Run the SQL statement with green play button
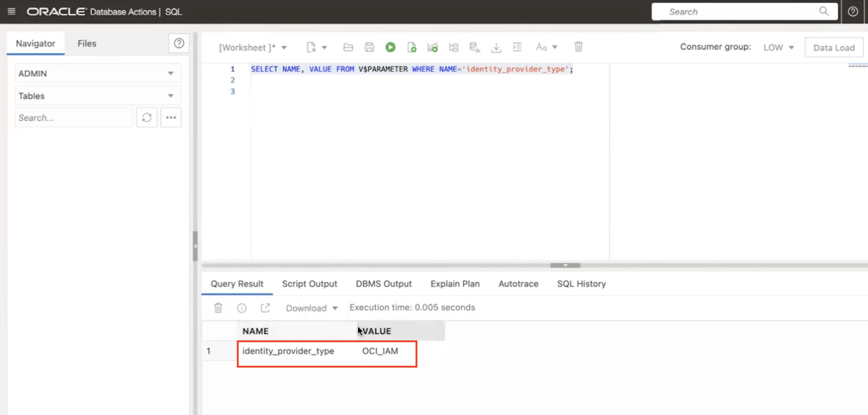 (x=390, y=47)
